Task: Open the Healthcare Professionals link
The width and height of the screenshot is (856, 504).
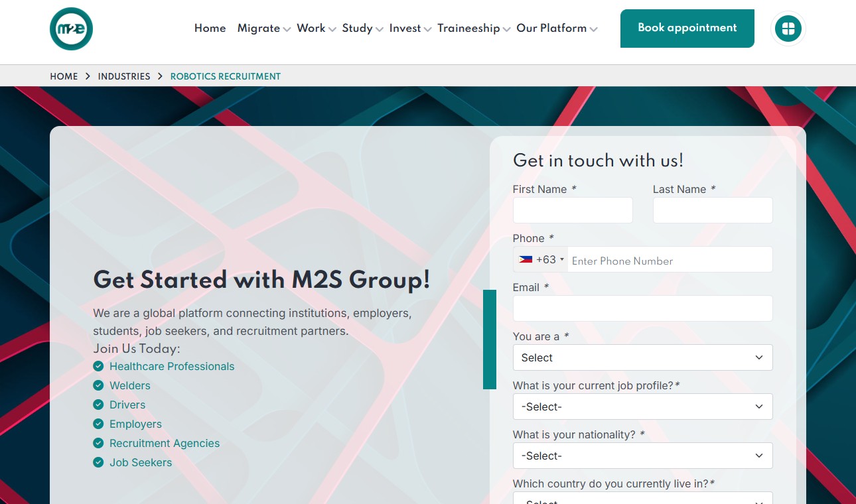Action: tap(172, 366)
